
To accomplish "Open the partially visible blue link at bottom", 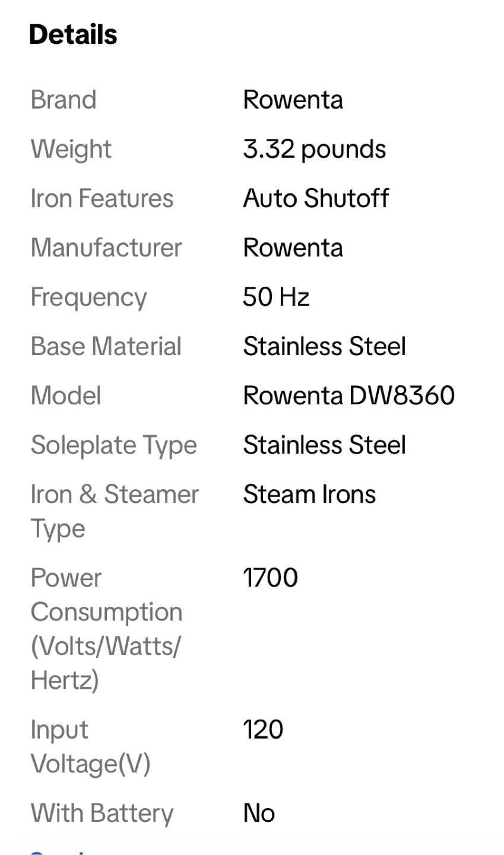I will [x=59, y=851].
